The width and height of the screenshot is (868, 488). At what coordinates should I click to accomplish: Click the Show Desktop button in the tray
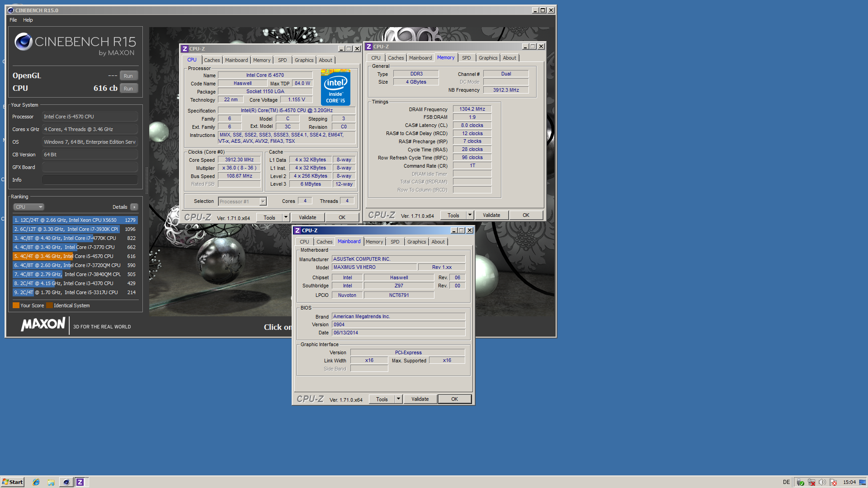[x=863, y=482]
